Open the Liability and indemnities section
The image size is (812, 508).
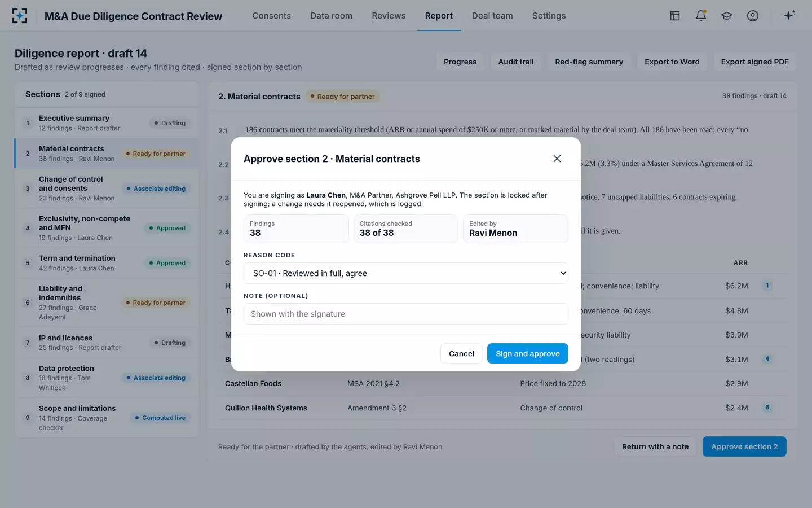(x=107, y=303)
